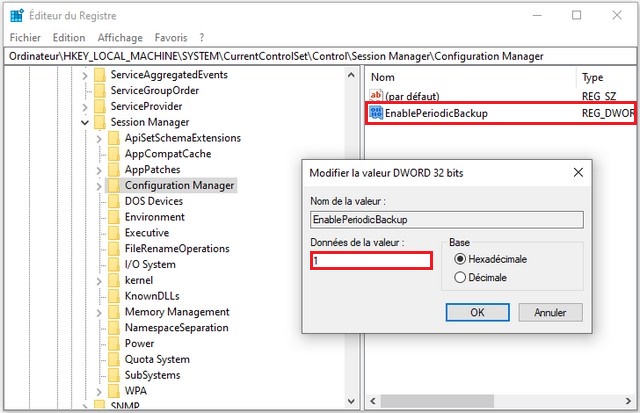Click the Registry Editor app icon in title bar

17,16
